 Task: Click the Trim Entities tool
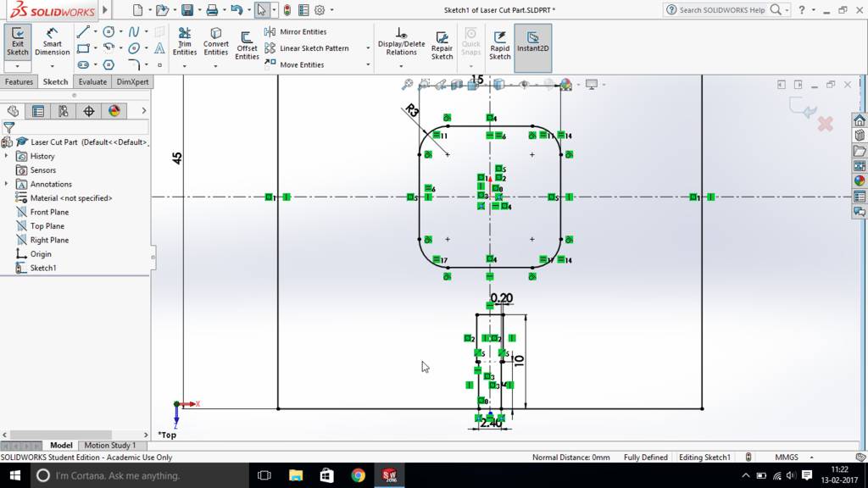click(x=184, y=42)
